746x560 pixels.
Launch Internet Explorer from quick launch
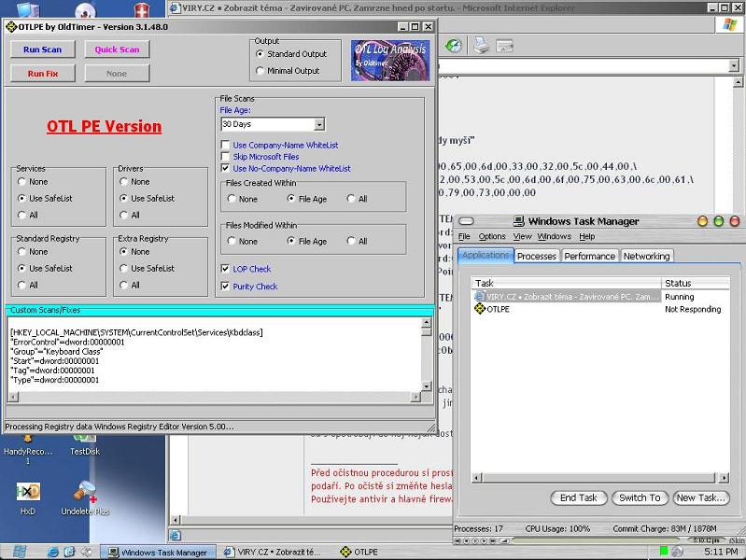tap(53, 552)
